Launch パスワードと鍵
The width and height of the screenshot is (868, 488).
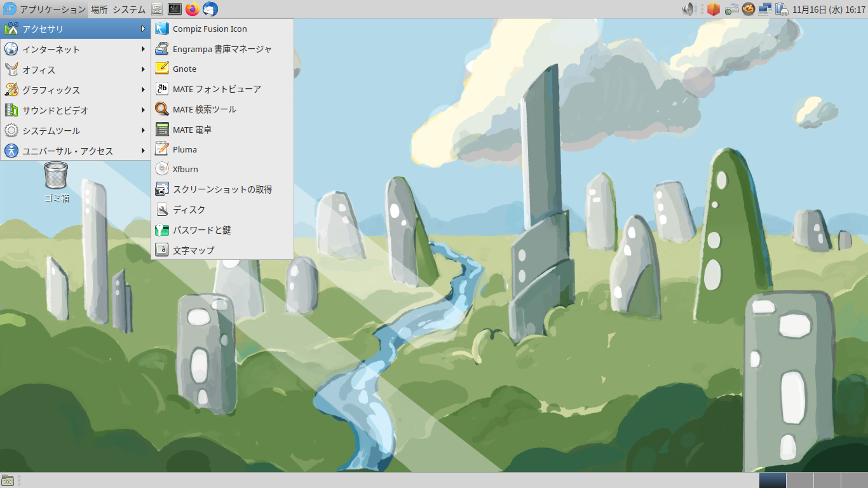(x=222, y=230)
